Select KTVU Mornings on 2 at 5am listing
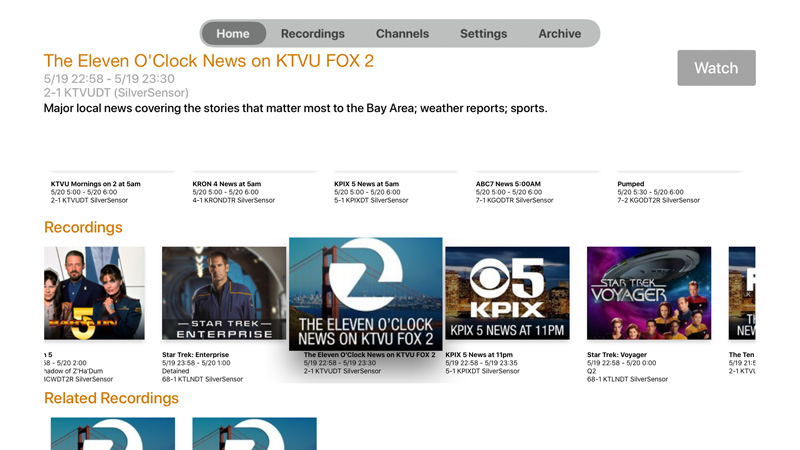Viewport: 800px width, 450px height. click(95, 192)
